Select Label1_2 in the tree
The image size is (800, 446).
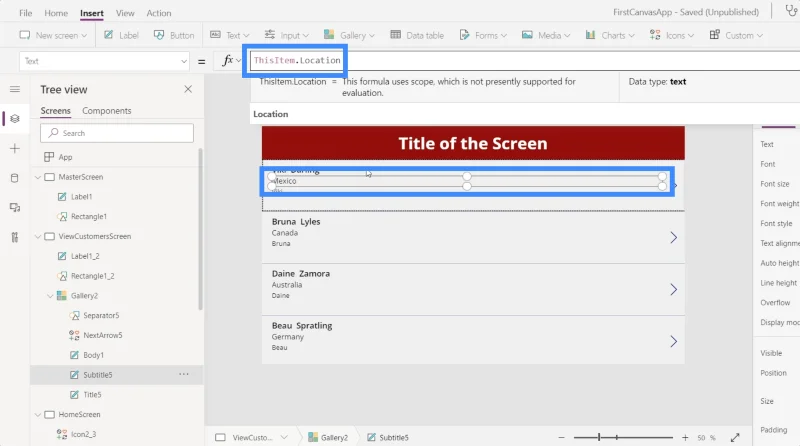coord(85,256)
